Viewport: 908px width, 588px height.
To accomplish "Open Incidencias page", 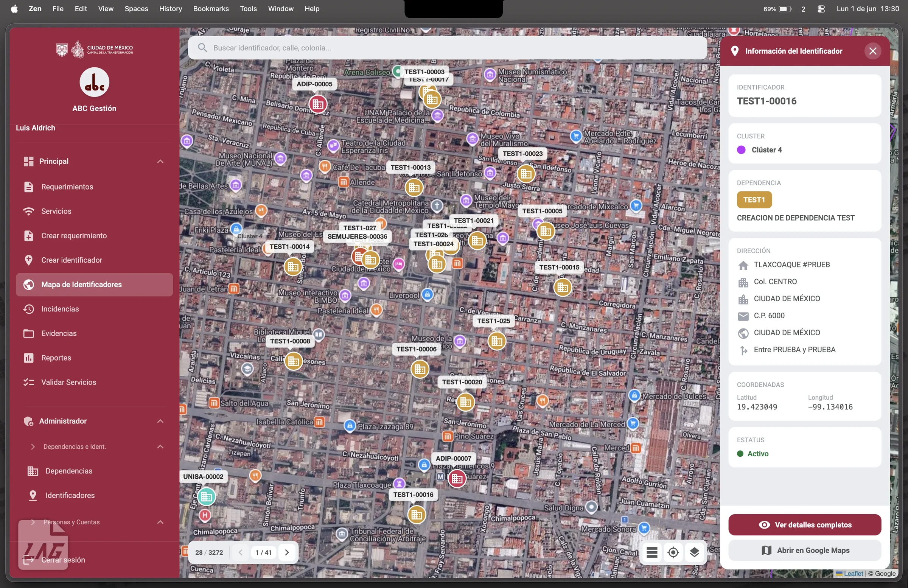I will (94, 309).
